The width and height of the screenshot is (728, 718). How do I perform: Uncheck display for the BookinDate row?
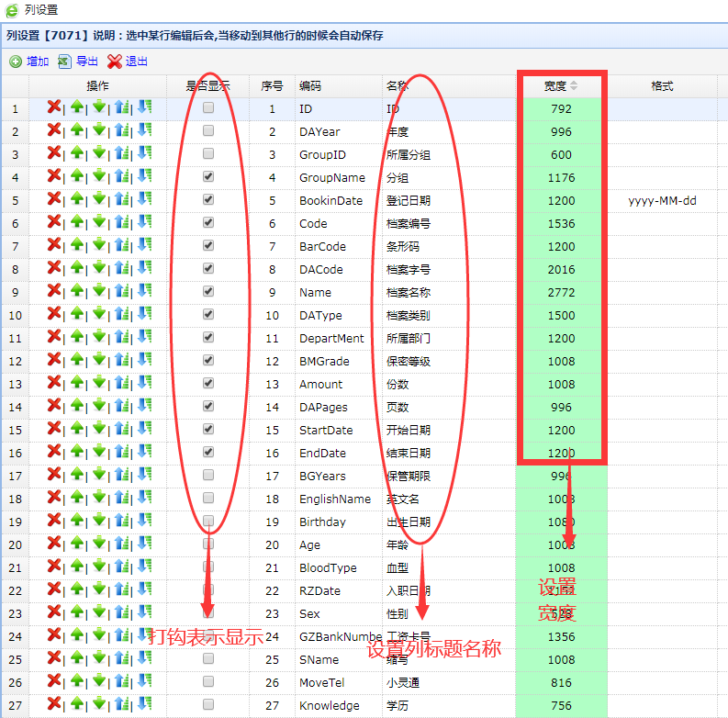pyautogui.click(x=208, y=200)
